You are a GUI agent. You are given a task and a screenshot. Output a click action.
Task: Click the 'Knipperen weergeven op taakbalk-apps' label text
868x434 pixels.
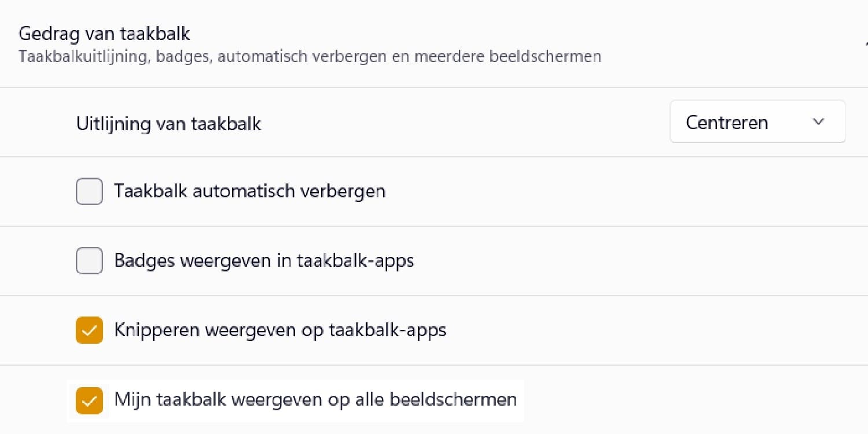pyautogui.click(x=280, y=330)
